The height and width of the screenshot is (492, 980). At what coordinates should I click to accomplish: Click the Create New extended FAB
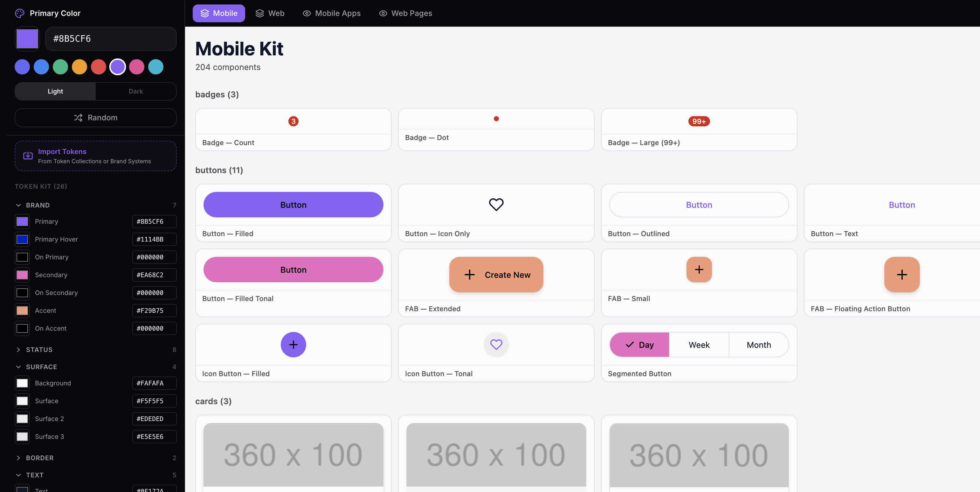point(496,275)
